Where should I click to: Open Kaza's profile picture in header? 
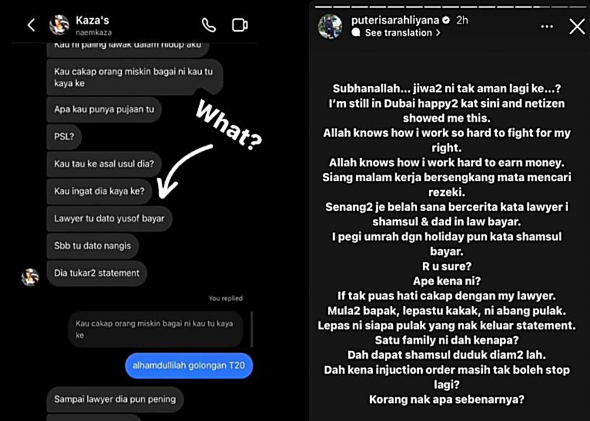[x=59, y=25]
